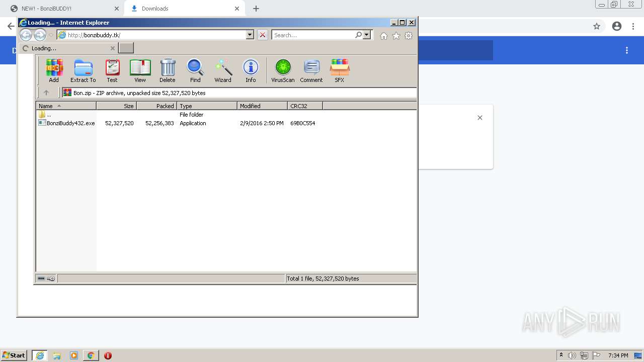The height and width of the screenshot is (362, 644).
Task: Click red antivirus taskbar icon
Action: (108, 355)
